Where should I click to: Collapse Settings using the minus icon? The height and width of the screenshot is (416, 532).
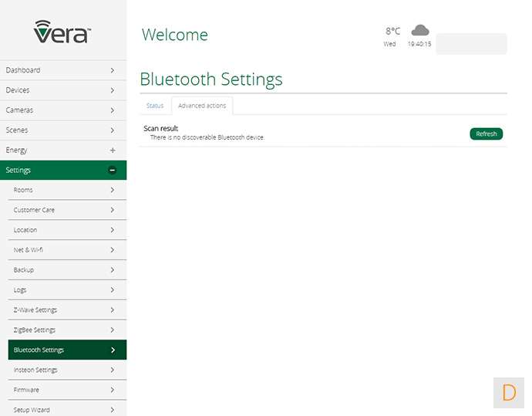[x=113, y=170]
